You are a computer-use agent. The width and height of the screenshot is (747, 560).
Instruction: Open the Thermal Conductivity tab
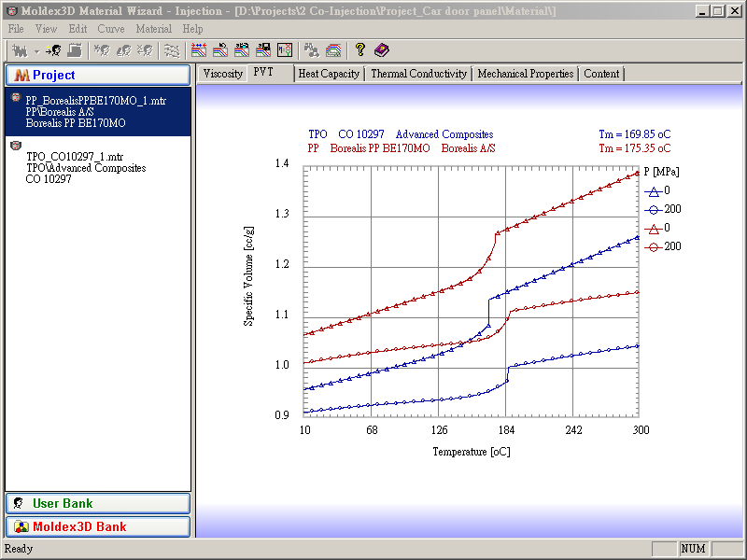click(x=418, y=74)
